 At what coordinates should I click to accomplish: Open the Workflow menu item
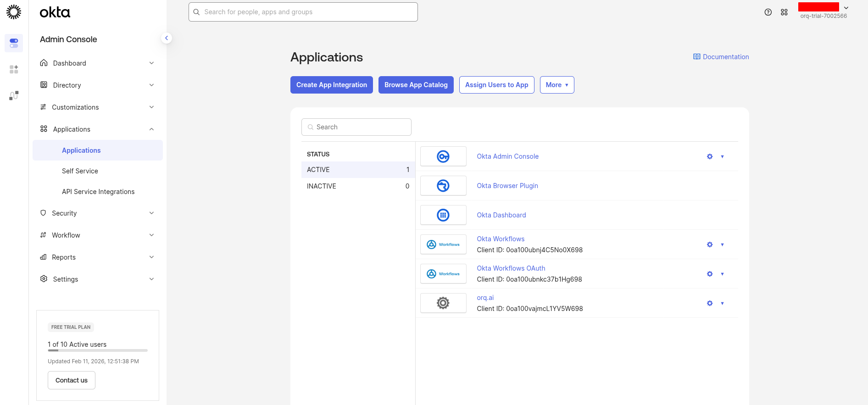pyautogui.click(x=98, y=235)
